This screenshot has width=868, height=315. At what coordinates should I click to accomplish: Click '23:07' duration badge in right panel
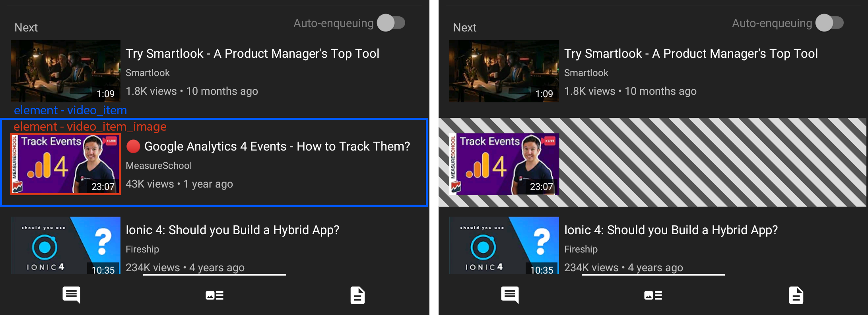(542, 186)
